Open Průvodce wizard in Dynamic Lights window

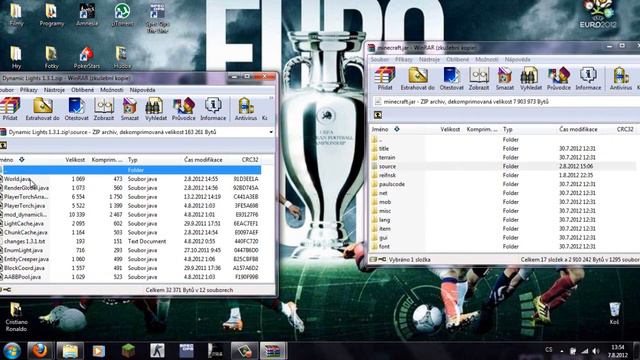point(183,109)
